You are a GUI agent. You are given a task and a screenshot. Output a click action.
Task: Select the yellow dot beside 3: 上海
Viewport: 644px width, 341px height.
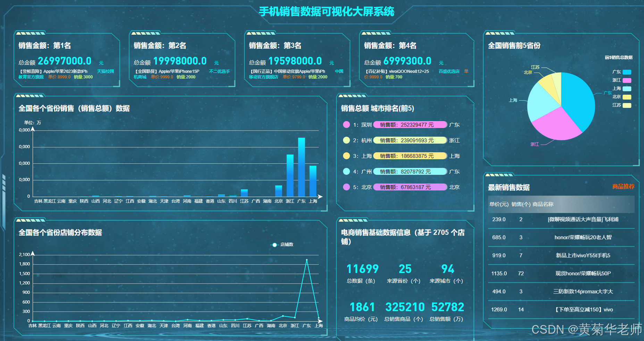coord(346,156)
